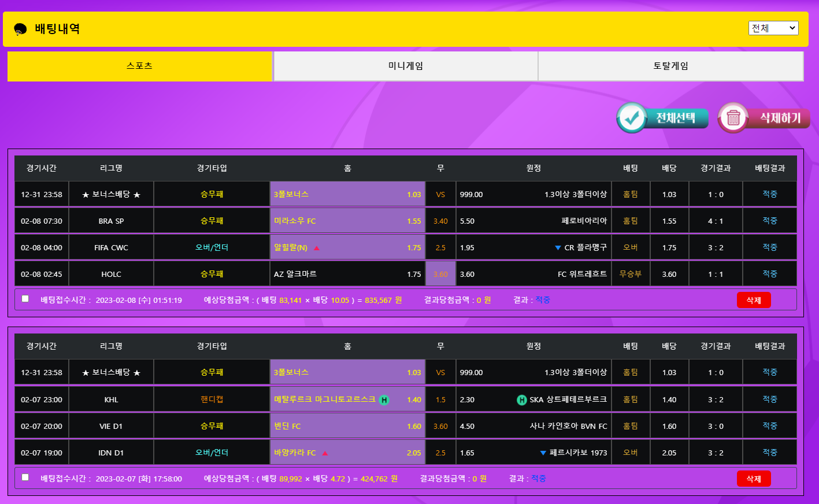This screenshot has height=504, width=819.
Task: Switch to the 미니게임 tab
Action: (x=405, y=66)
